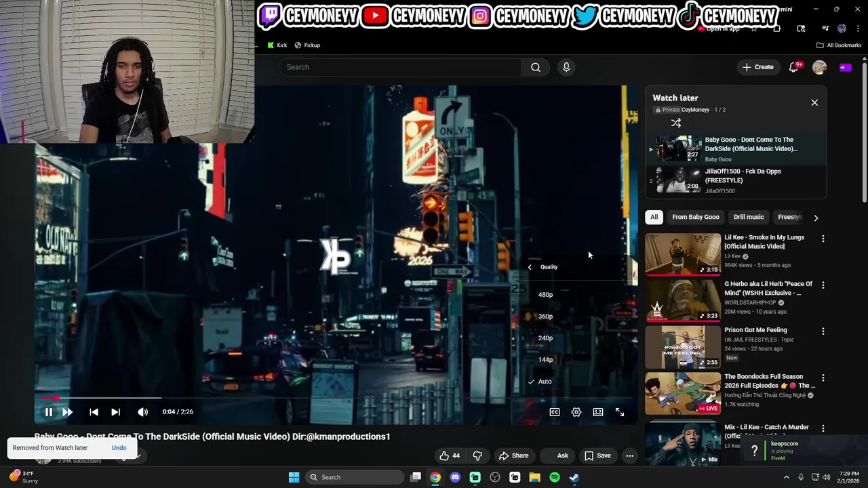Switch to theater mode view
The image size is (868, 488).
pyautogui.click(x=598, y=412)
